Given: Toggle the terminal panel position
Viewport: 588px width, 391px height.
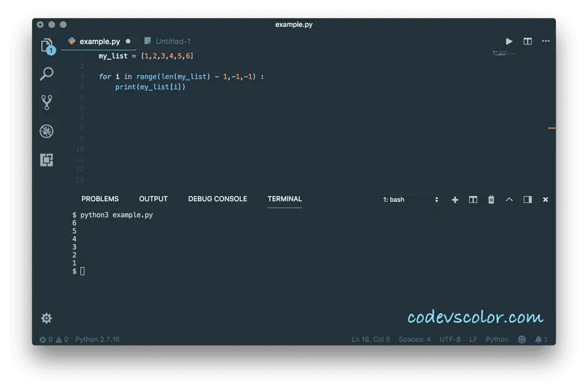Looking at the screenshot, I should point(527,199).
